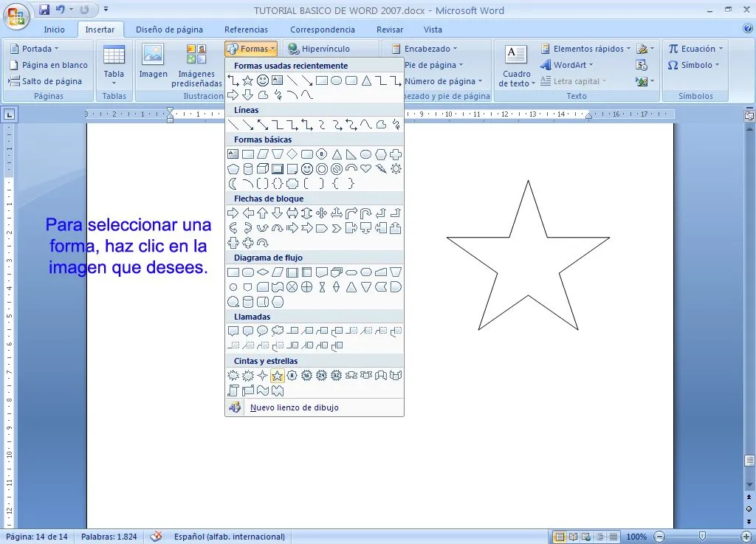The height and width of the screenshot is (544, 756).
Task: Pick the smiley face in Formas básicas
Action: click(x=306, y=169)
